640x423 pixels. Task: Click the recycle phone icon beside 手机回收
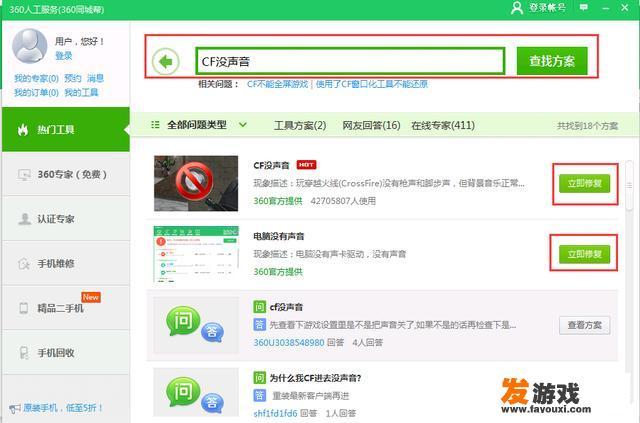[24, 353]
